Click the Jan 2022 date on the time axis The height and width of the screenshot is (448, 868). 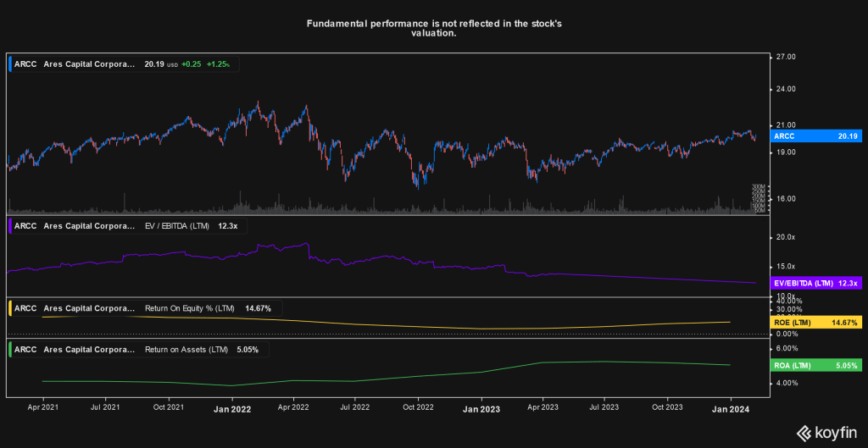click(231, 408)
